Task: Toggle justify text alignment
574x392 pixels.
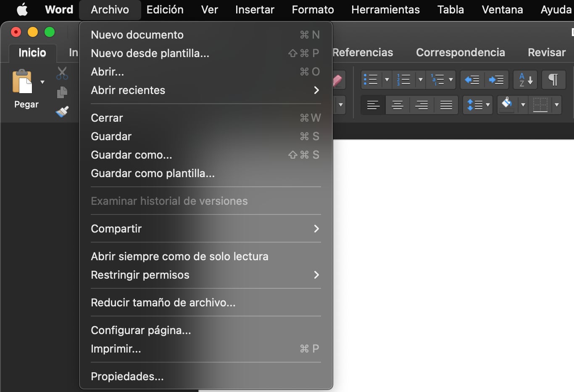Action: (x=446, y=105)
